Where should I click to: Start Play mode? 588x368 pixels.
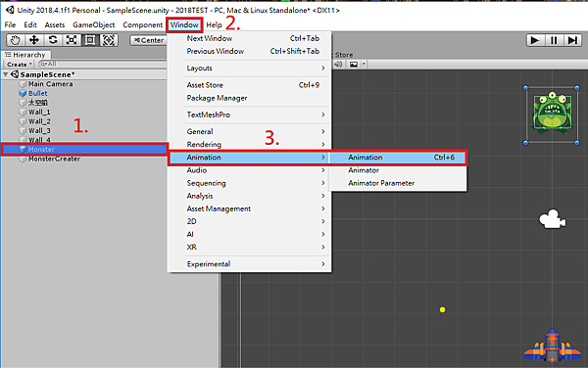click(x=535, y=40)
